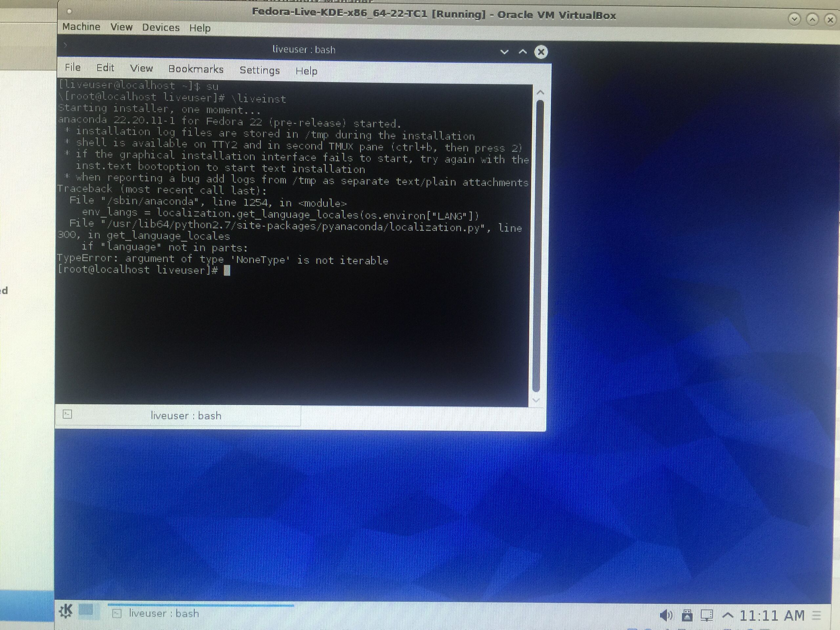
Task: Open the Konsole Edit menu
Action: [x=105, y=68]
